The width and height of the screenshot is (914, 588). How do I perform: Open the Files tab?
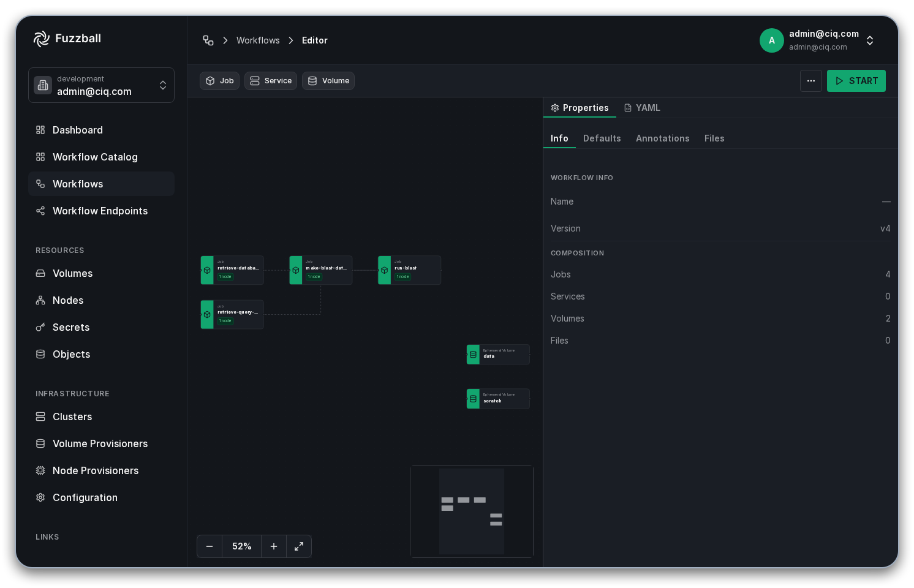click(x=714, y=138)
